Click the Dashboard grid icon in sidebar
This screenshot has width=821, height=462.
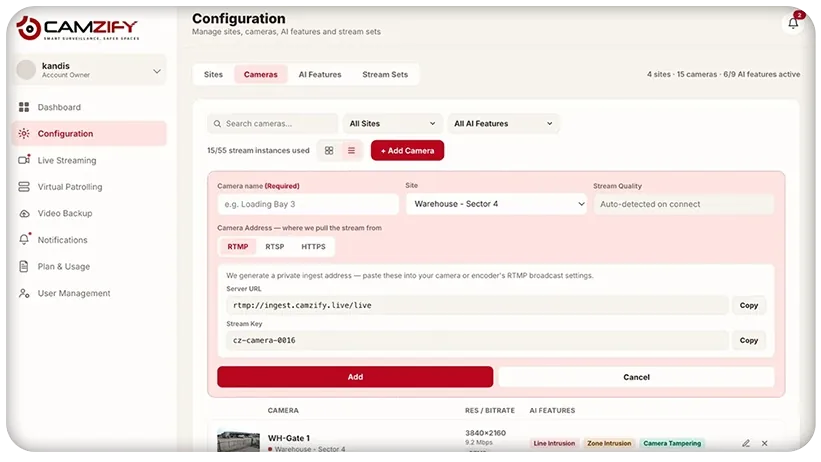[x=24, y=107]
